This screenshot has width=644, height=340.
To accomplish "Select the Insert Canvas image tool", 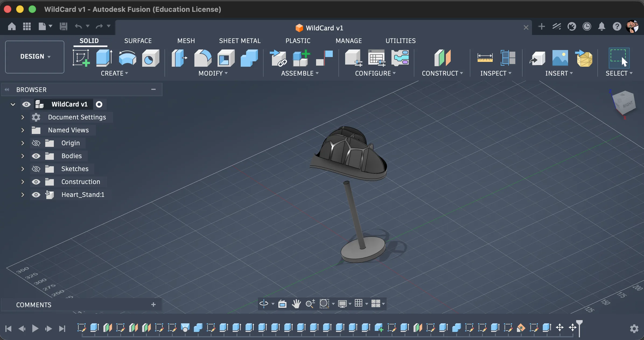I will point(560,58).
